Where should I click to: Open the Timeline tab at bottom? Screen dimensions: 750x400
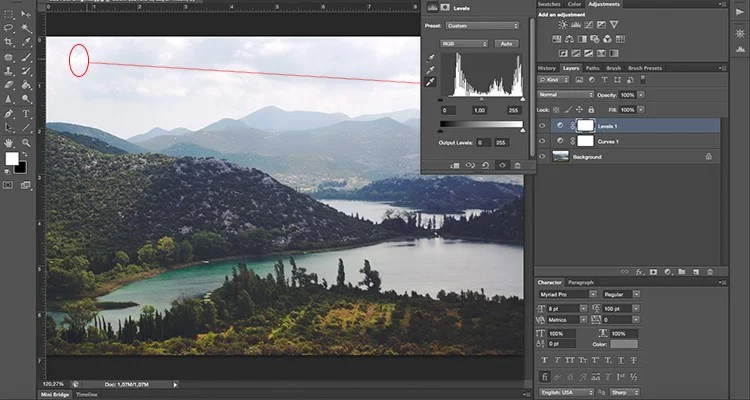[x=87, y=395]
